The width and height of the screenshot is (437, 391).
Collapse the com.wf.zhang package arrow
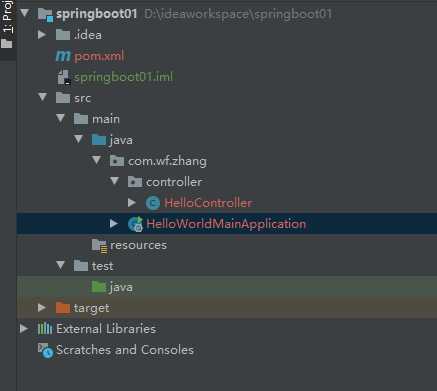96,160
